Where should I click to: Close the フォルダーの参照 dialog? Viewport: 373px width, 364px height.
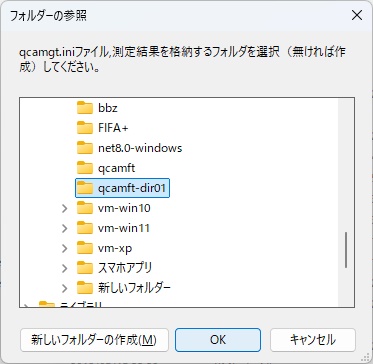tap(357, 16)
